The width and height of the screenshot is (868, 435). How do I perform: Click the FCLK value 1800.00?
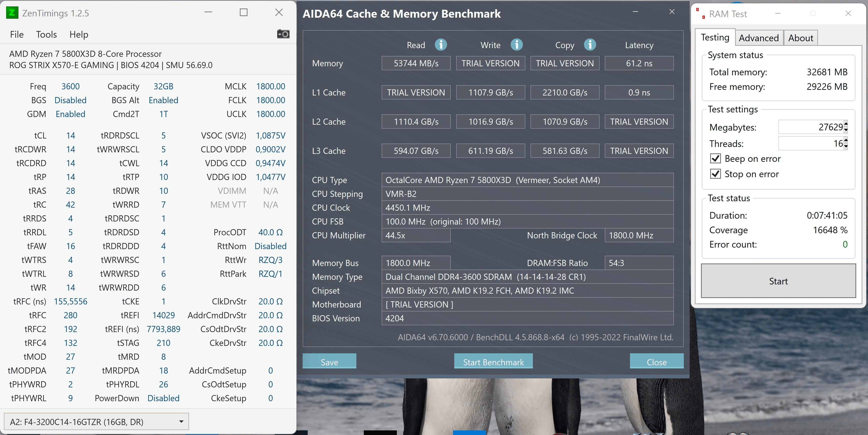tap(271, 100)
